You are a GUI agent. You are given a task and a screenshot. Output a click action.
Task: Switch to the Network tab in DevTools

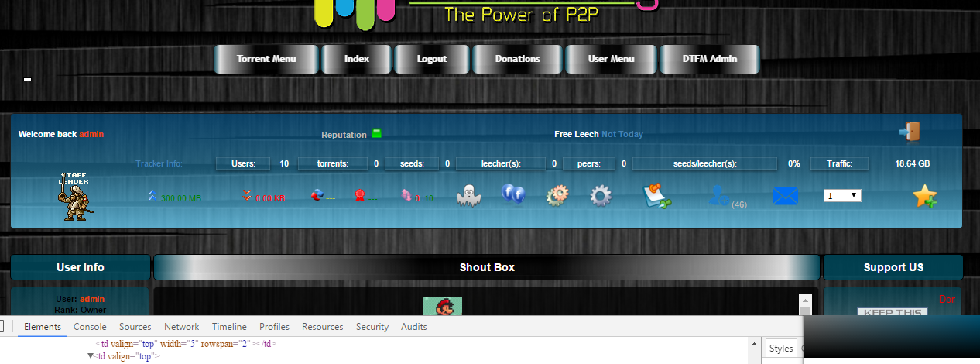[x=181, y=327]
